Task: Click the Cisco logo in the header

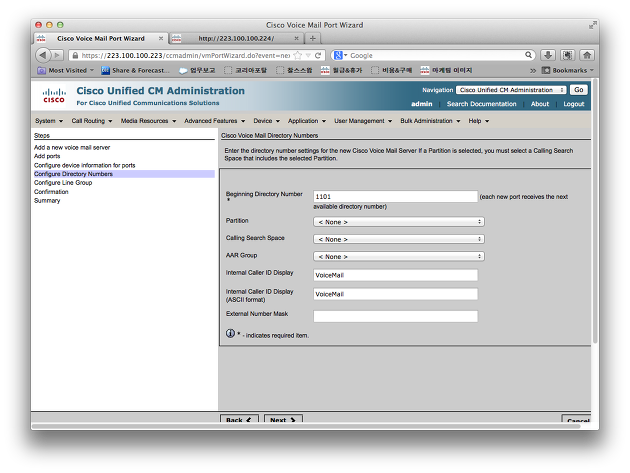Action: point(54,96)
